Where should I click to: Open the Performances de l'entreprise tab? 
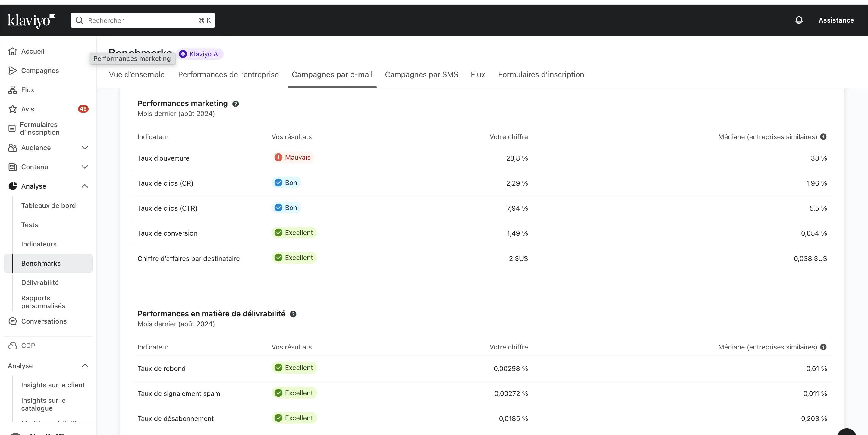click(x=228, y=74)
